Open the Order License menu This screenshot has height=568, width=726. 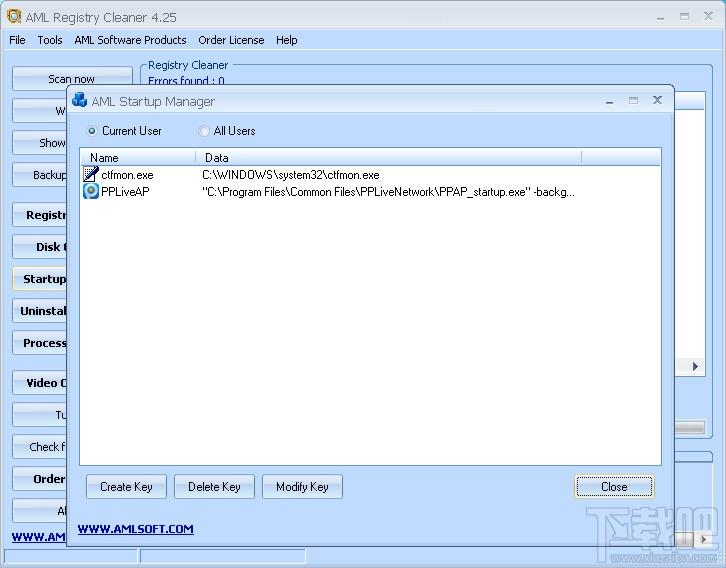[x=231, y=40]
